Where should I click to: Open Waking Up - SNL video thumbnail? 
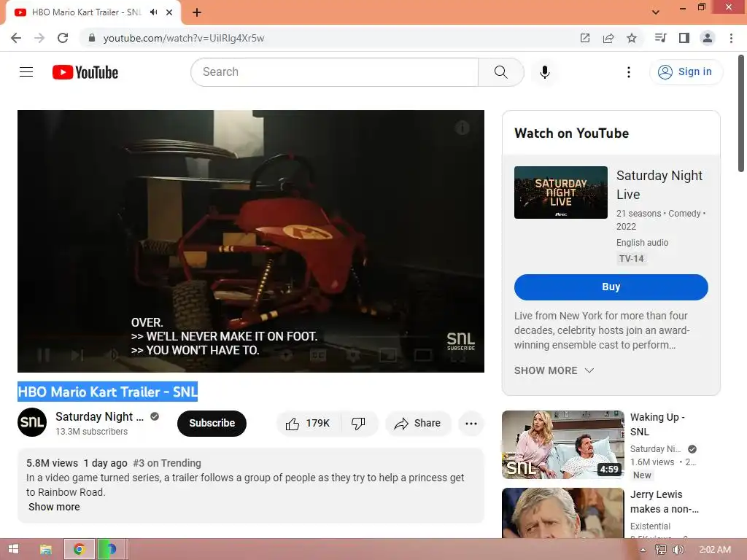563,445
